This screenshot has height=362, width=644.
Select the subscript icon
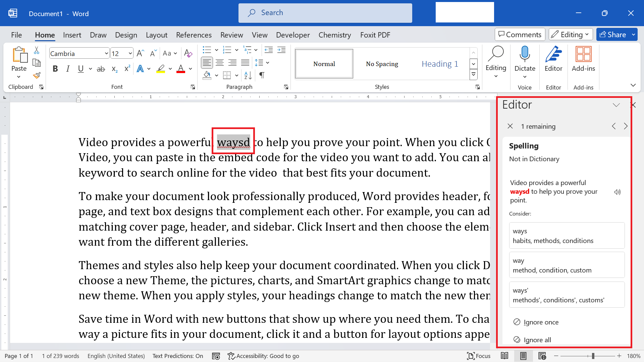pyautogui.click(x=114, y=69)
